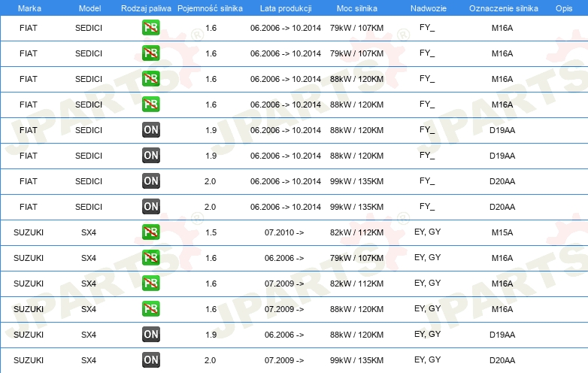This screenshot has height=373, width=588.
Task: Click the 1.5 engine capacity cell
Action: tap(211, 232)
